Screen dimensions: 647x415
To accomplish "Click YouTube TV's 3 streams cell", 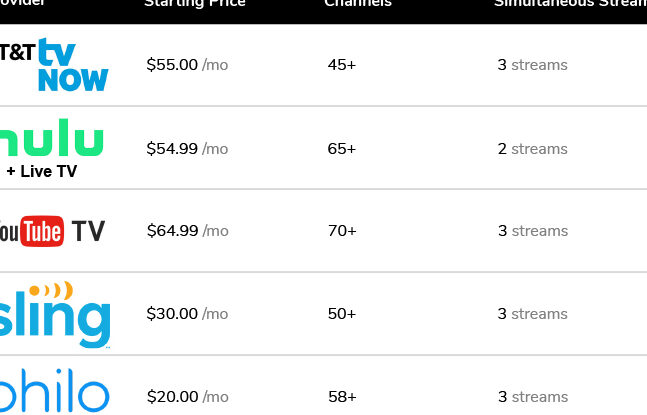I will click(532, 231).
